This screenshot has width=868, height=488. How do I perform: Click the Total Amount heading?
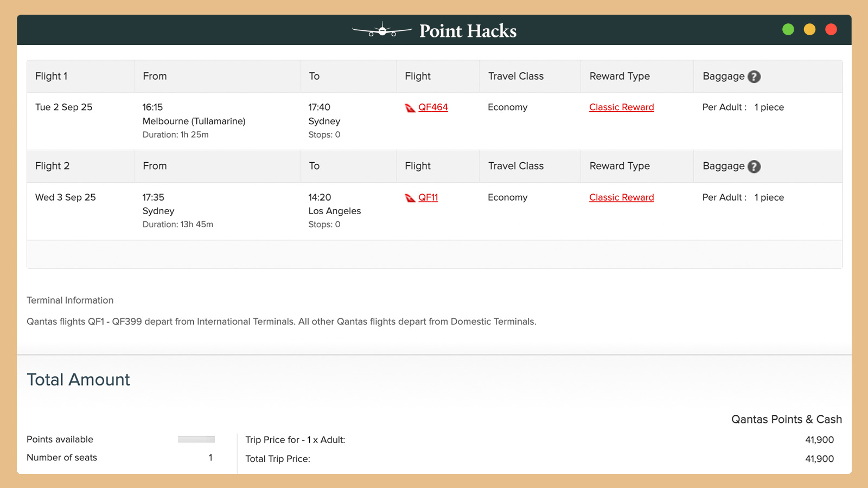(x=79, y=380)
